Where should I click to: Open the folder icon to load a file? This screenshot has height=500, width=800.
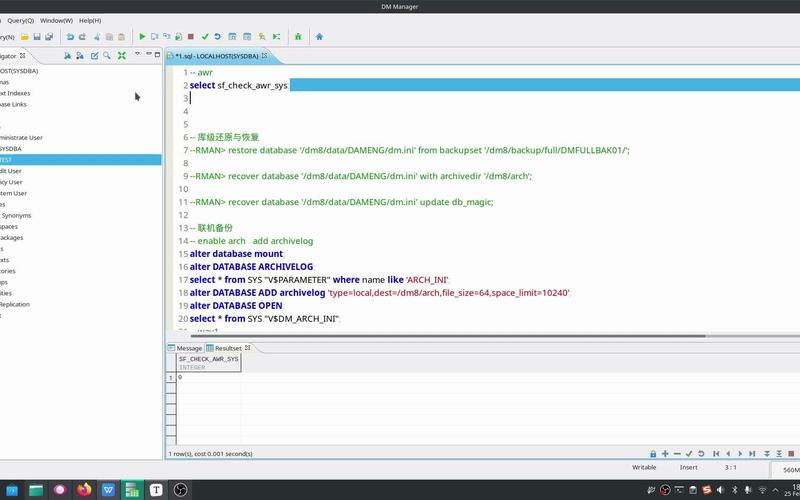coord(24,37)
